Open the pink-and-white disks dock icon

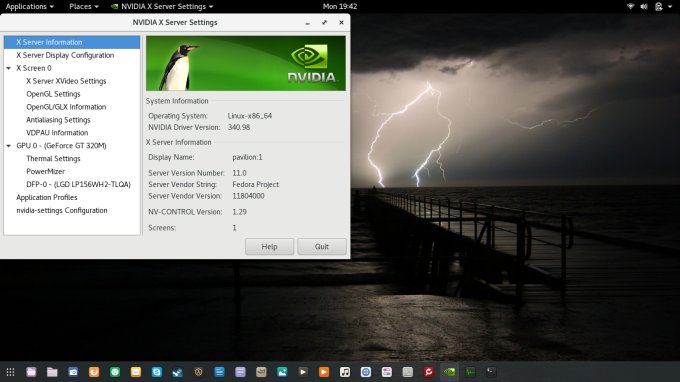pyautogui.click(x=386, y=372)
